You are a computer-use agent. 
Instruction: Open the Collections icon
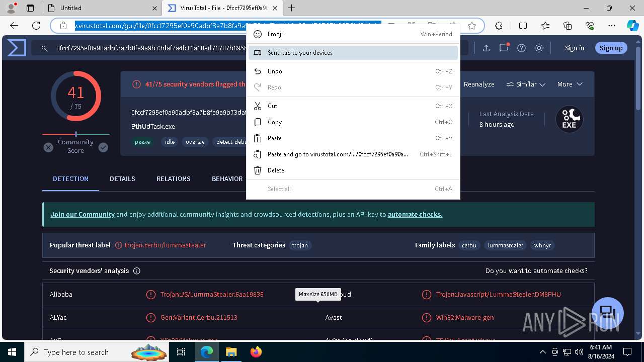point(568,26)
